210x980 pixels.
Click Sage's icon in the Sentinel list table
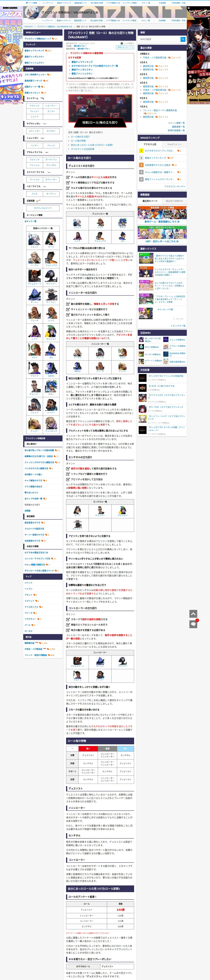coord(77,510)
